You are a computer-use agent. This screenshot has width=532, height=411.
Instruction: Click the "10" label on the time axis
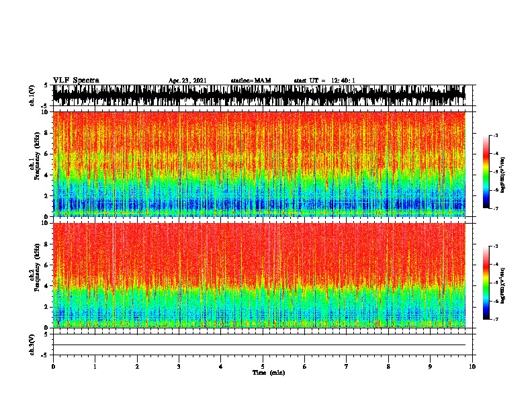472,366
